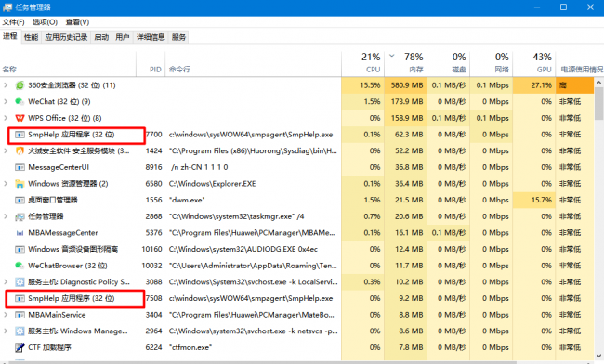Click the scrollbar down arrow

click(599, 356)
